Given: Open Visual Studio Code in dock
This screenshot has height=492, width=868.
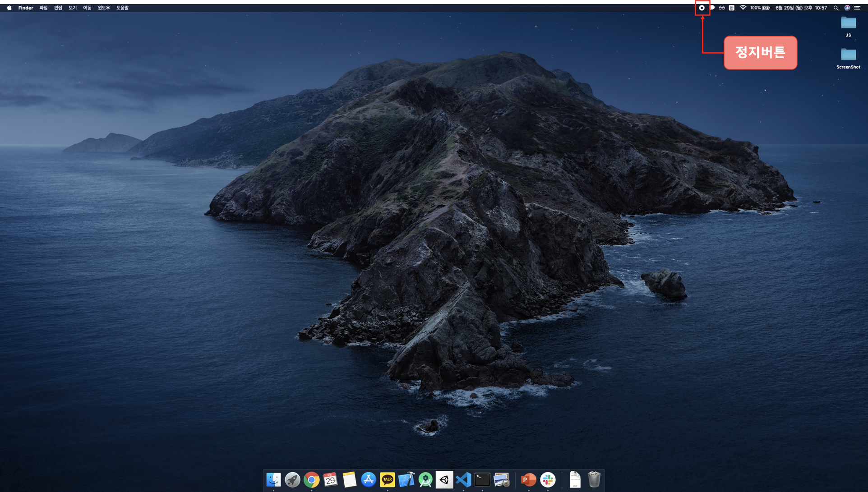Looking at the screenshot, I should tap(463, 480).
